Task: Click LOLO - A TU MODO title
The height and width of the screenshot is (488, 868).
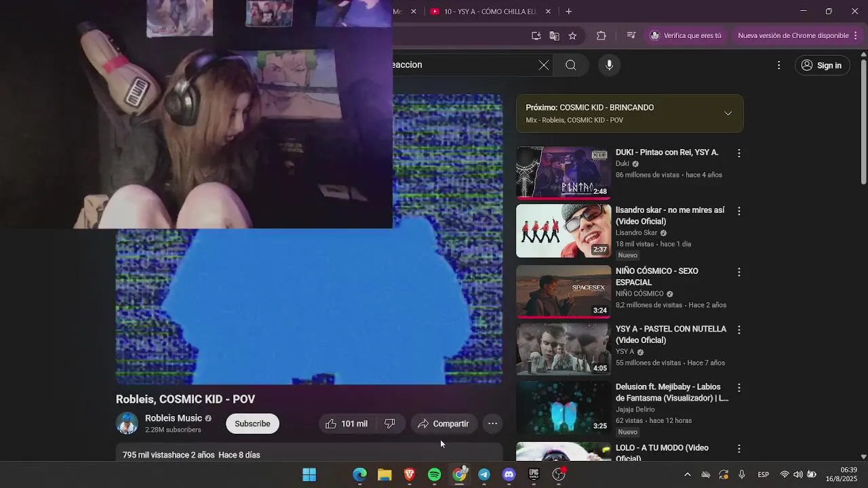Action: point(662,453)
